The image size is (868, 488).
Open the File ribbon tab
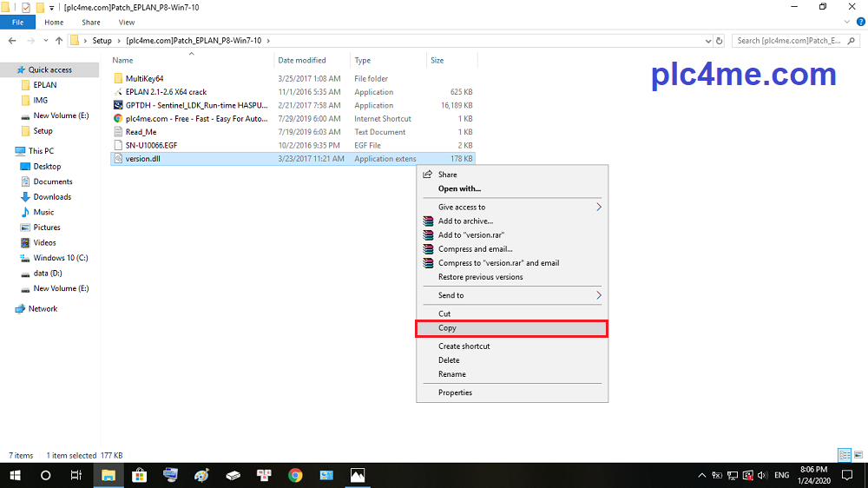pyautogui.click(x=17, y=22)
